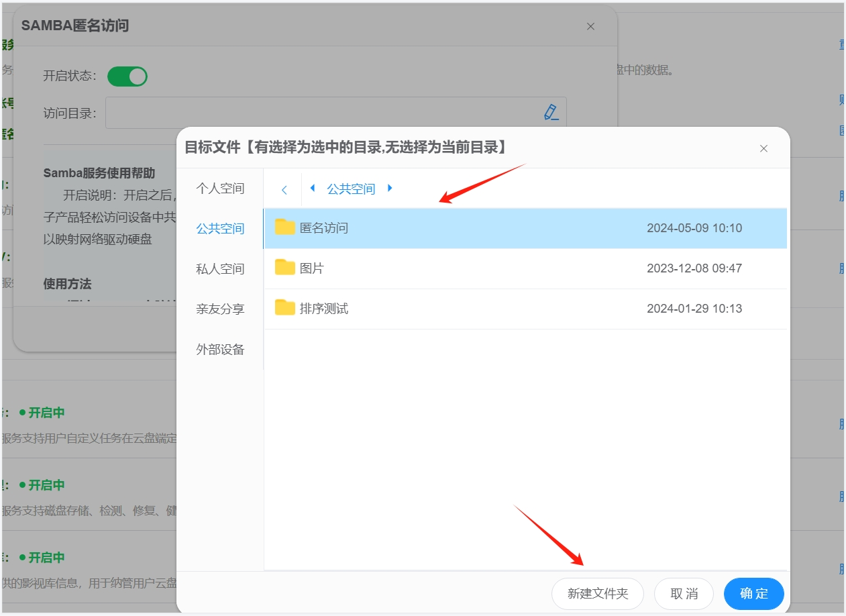Click the 匿名访问 folder icon
Screen dimensions: 846x616
(x=285, y=227)
